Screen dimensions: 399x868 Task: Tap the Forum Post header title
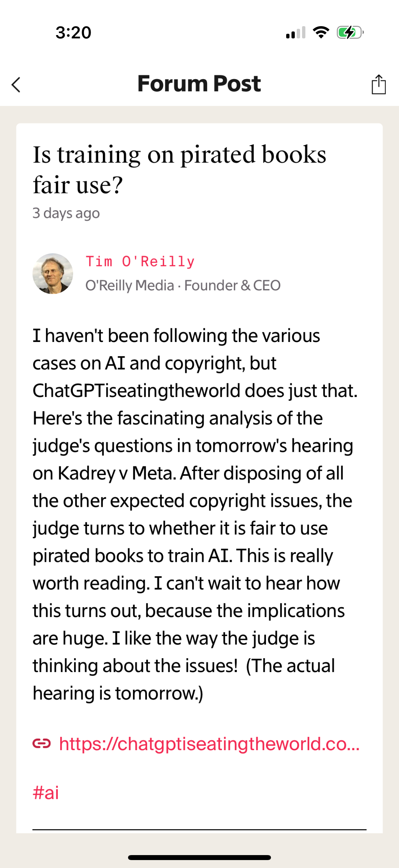[x=199, y=84]
